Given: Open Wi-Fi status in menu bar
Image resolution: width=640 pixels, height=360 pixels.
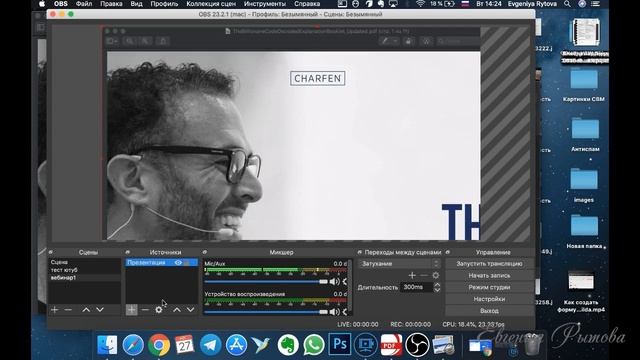Looking at the screenshot, I should tap(420, 4).
